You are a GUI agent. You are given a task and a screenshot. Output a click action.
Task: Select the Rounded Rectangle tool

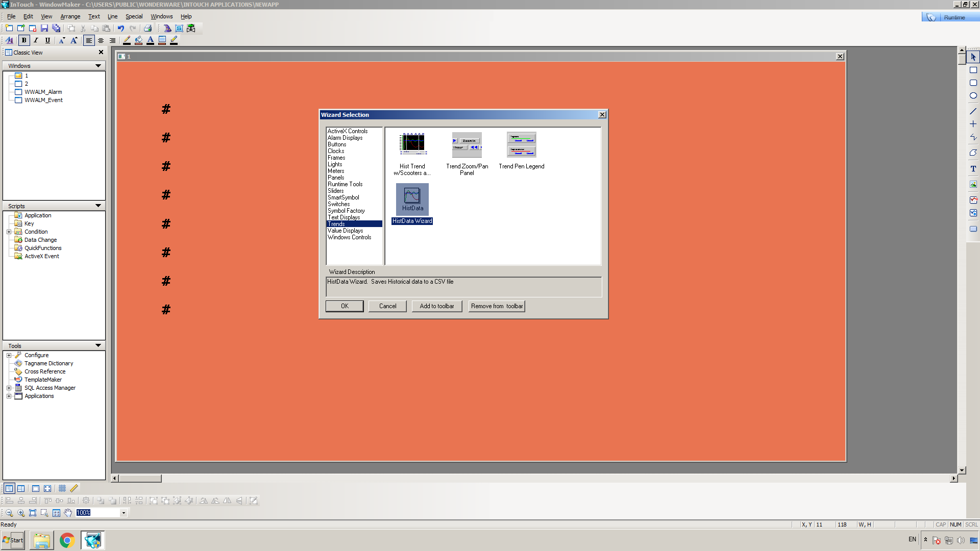pos(973,83)
